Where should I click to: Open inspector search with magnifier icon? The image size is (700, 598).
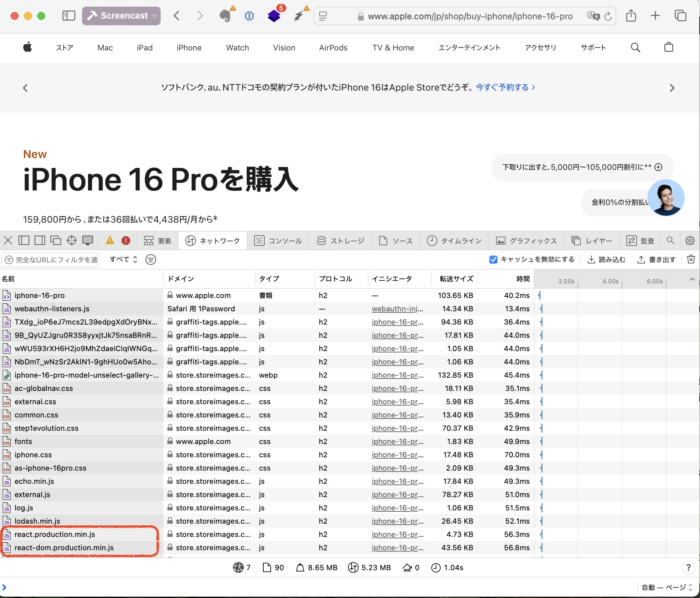pyautogui.click(x=670, y=240)
